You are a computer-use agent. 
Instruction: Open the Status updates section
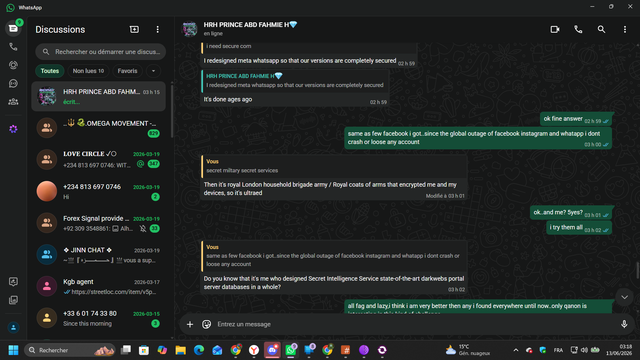(x=13, y=65)
